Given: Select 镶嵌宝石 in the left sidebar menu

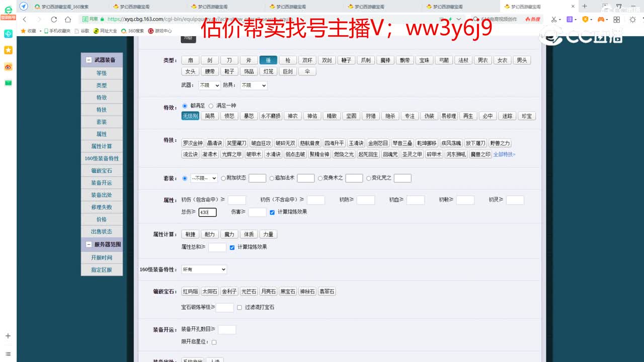Looking at the screenshot, I should point(102,170).
